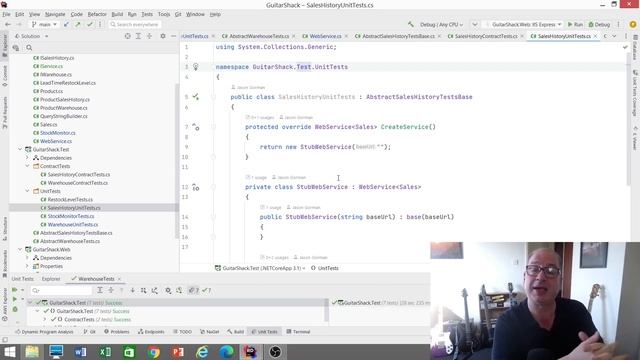Expand Dependencies under GuitarShack.Web
This screenshot has width=640, height=360.
[27, 258]
